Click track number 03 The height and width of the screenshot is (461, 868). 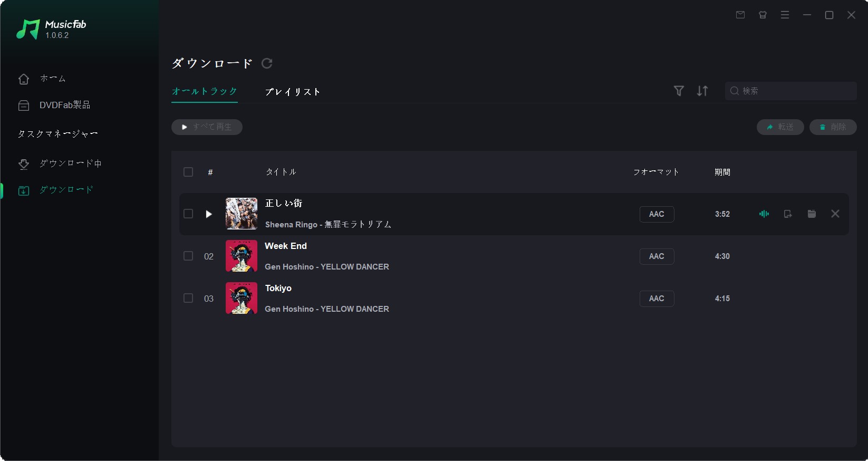[x=209, y=299]
